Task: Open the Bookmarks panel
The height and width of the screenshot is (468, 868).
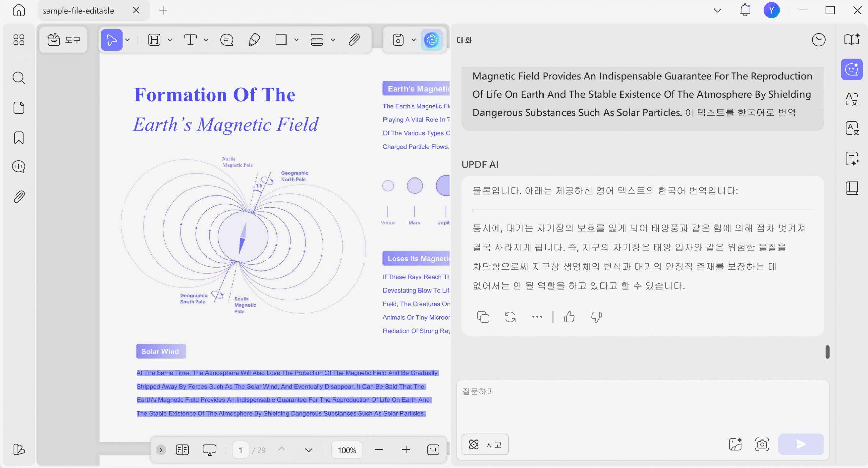Action: 19,138
